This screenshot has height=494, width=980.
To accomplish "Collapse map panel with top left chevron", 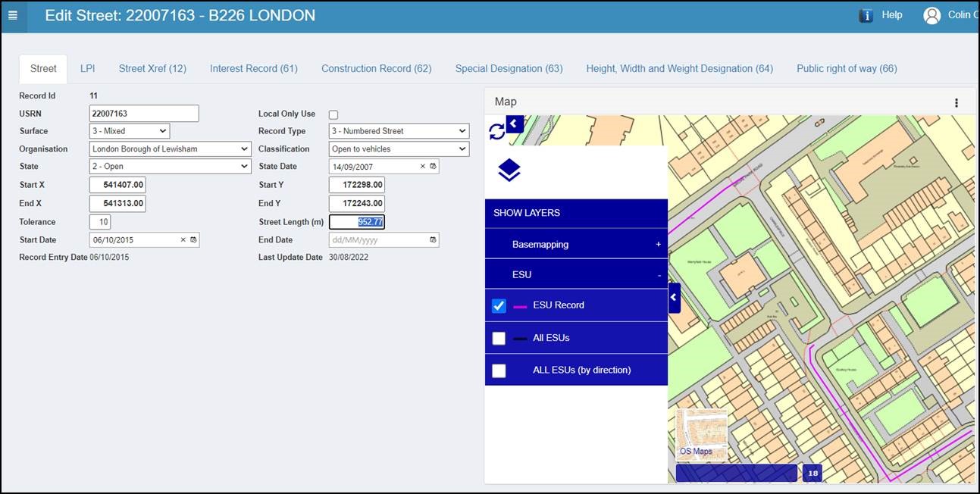I will coord(515,123).
